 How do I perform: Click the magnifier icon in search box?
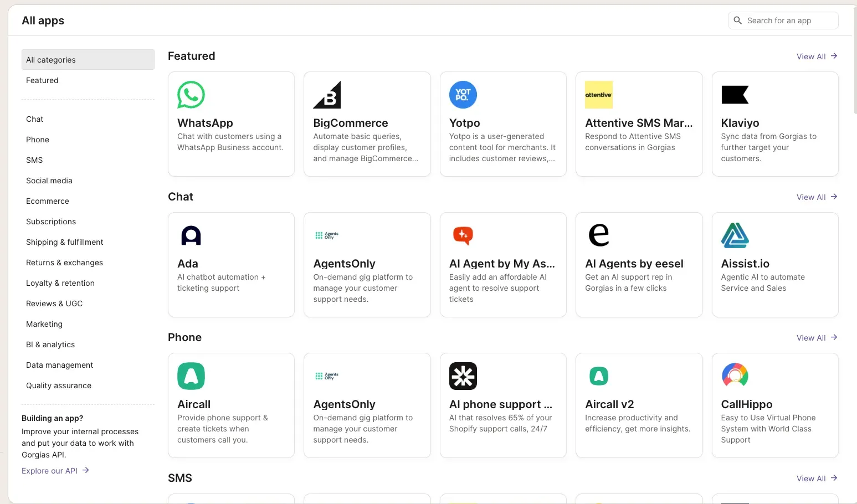pyautogui.click(x=737, y=20)
